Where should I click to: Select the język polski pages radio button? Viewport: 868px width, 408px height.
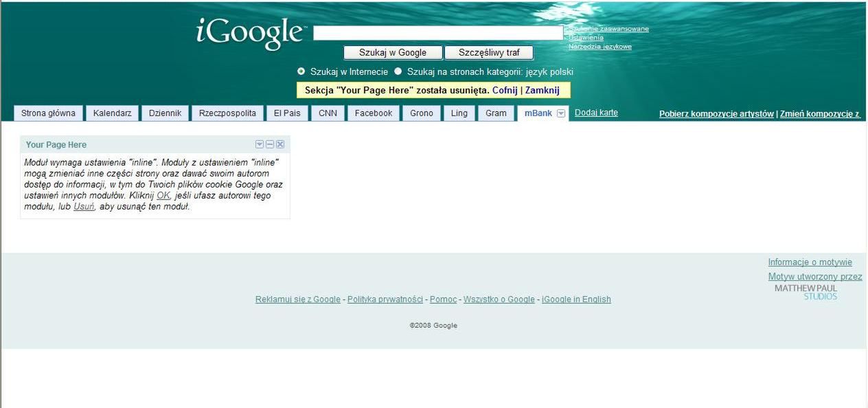pyautogui.click(x=398, y=71)
